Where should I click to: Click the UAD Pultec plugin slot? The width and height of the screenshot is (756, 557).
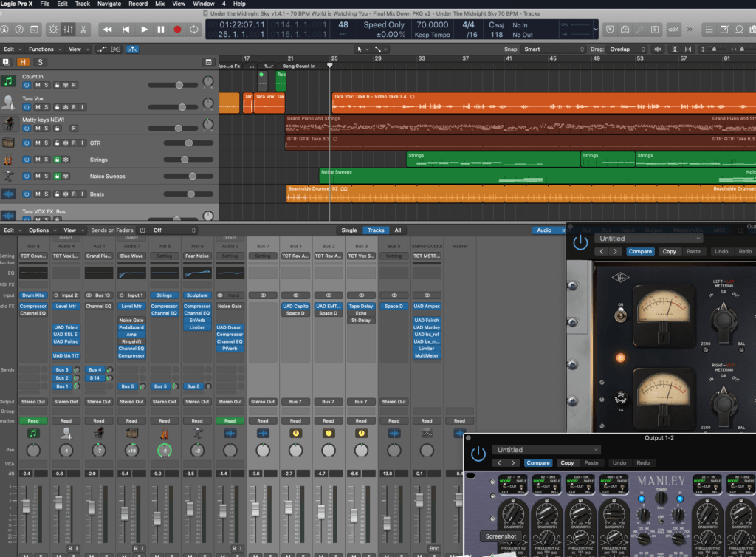(x=66, y=342)
